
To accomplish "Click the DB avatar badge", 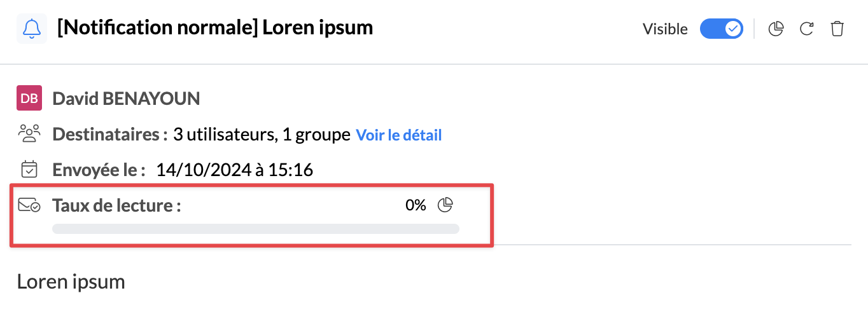I will point(29,98).
